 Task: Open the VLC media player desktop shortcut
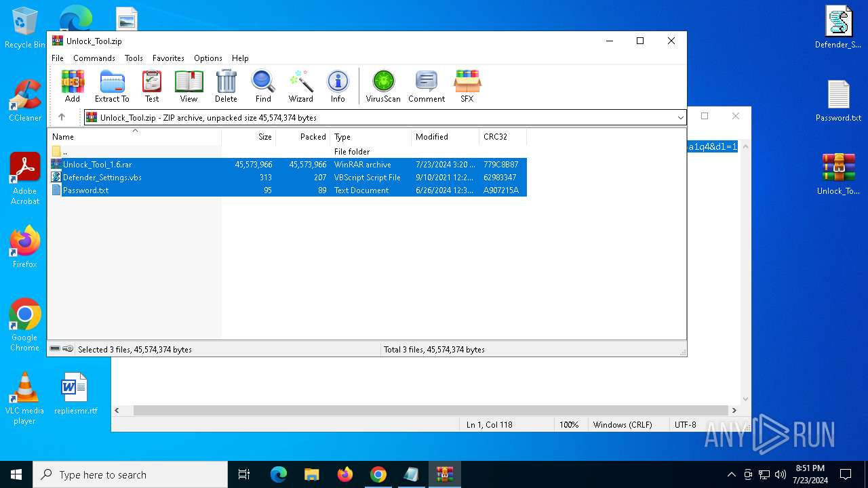pyautogui.click(x=25, y=399)
